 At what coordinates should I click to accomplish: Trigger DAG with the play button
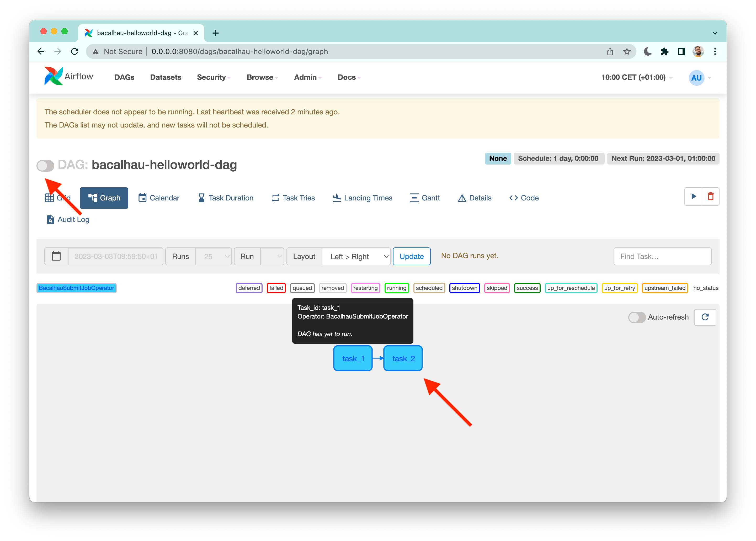pos(693,197)
